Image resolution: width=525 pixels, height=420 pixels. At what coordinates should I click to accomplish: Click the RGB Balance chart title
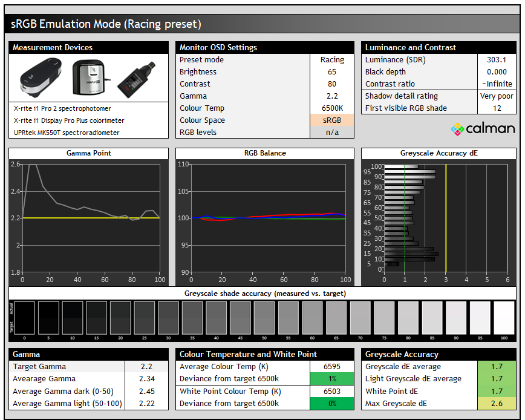coord(265,153)
